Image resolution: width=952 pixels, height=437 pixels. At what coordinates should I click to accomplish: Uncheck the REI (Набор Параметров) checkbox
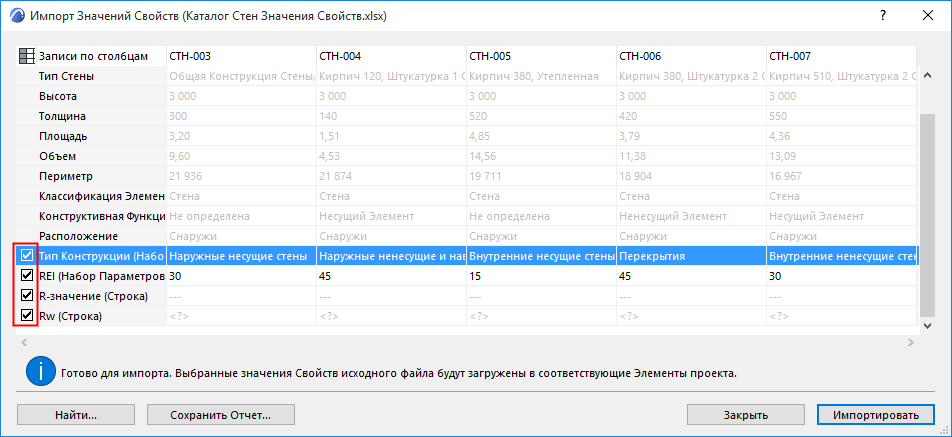tap(27, 276)
